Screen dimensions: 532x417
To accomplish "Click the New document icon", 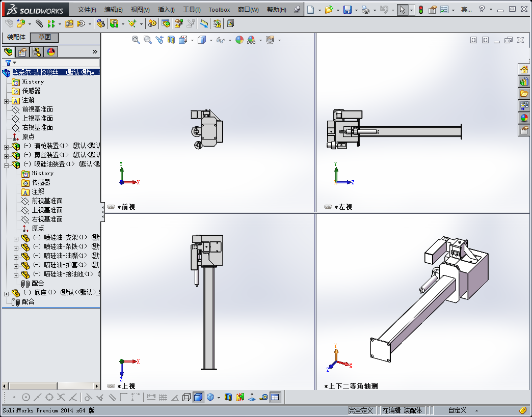I will [310, 10].
